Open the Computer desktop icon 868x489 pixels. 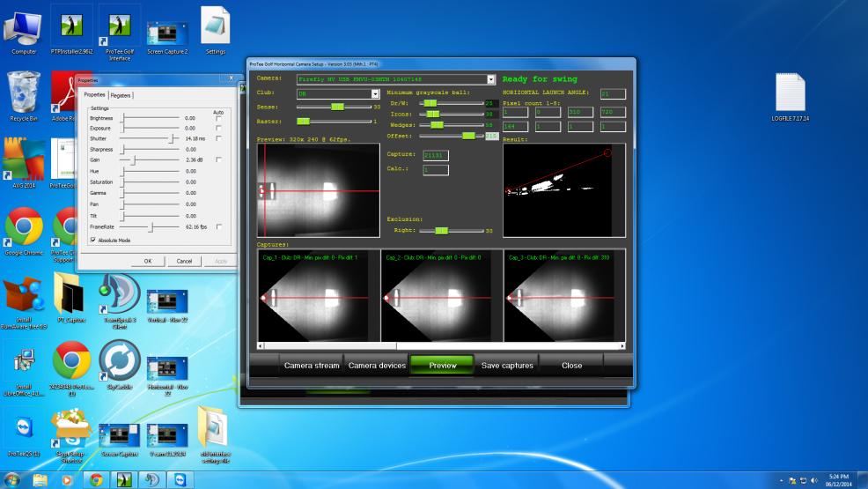click(x=23, y=32)
